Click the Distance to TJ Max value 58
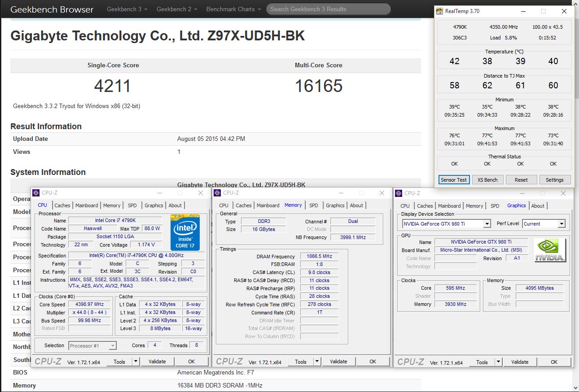This screenshot has height=392, width=579. click(x=455, y=85)
